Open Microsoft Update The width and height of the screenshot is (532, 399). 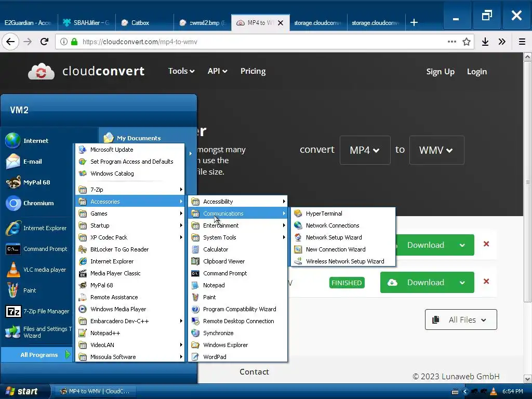(x=130, y=149)
